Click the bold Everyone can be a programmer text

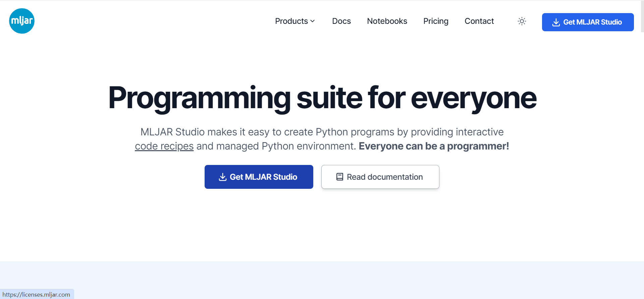point(434,146)
